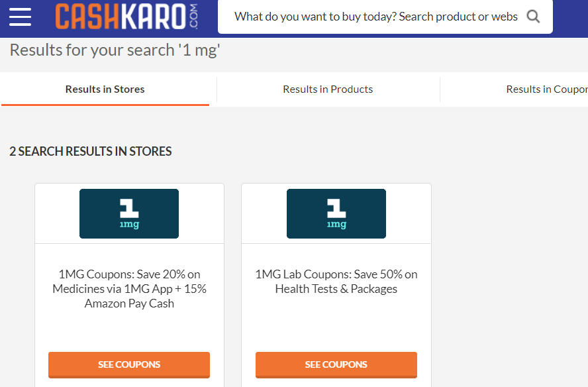Screen dimensions: 588x387
Task: Open the 1MG Lab Coupons Save 50% title
Action: pyautogui.click(x=336, y=282)
